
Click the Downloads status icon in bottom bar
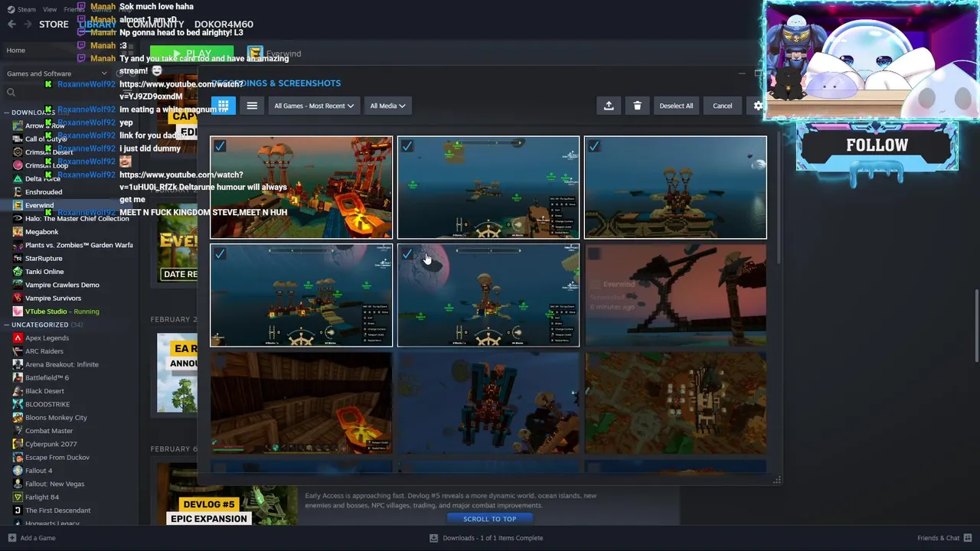pos(434,538)
